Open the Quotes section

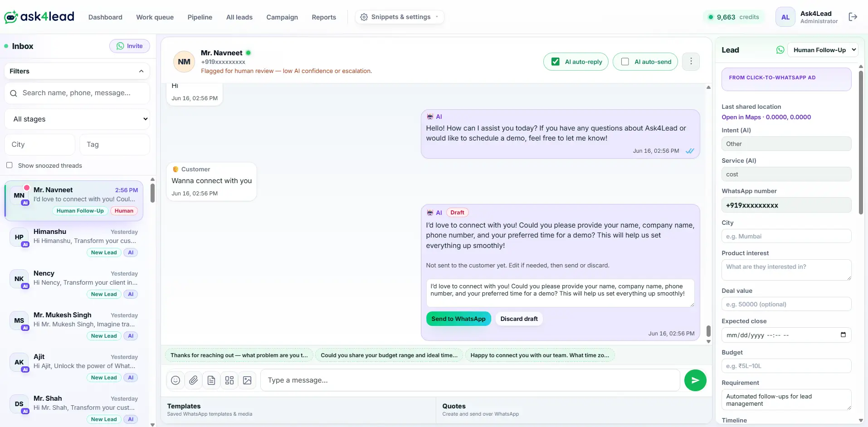574,410
